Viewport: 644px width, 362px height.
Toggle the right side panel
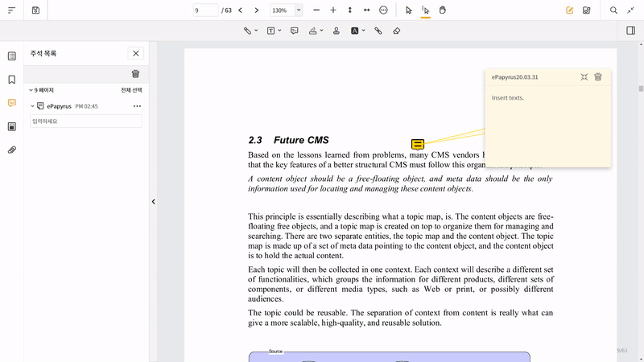tap(630, 31)
